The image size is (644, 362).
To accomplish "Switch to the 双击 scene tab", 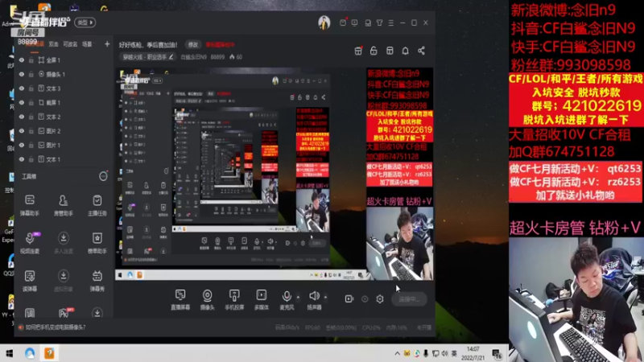I will click(53, 44).
